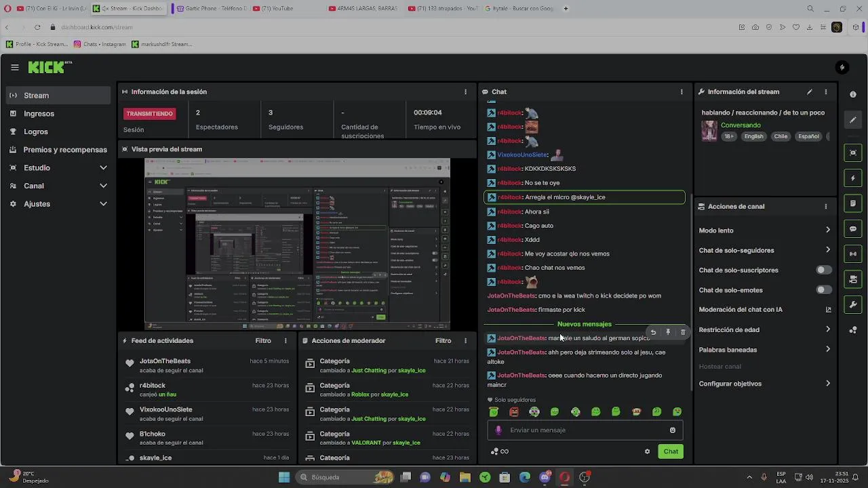
Task: Open Ingresos in the sidebar
Action: click(58, 114)
